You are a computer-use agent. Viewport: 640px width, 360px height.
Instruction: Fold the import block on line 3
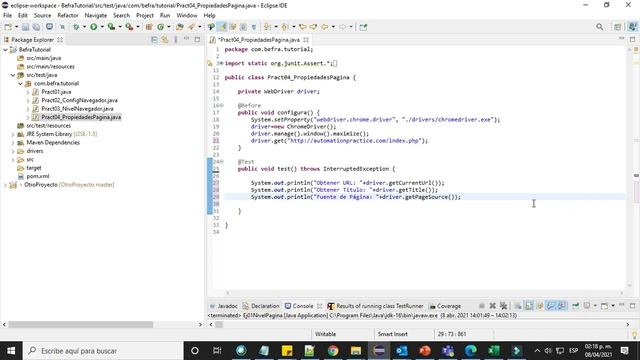click(221, 63)
